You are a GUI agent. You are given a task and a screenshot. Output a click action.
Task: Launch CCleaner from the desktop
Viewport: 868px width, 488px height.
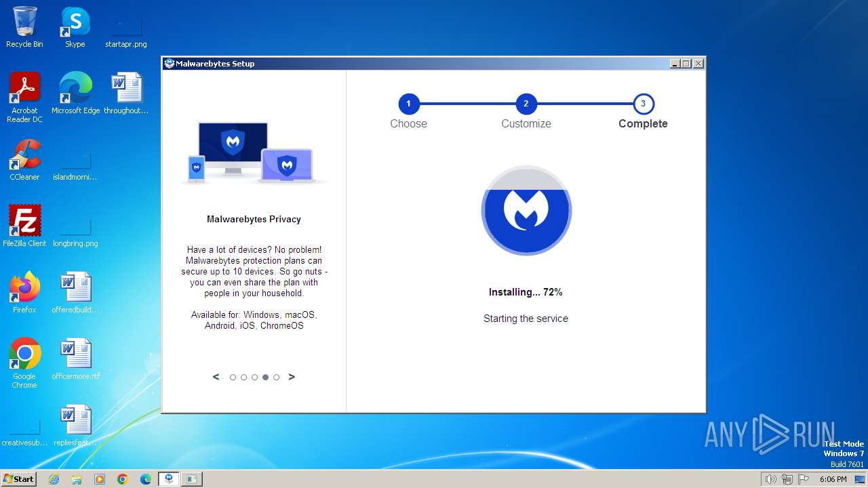pos(24,160)
